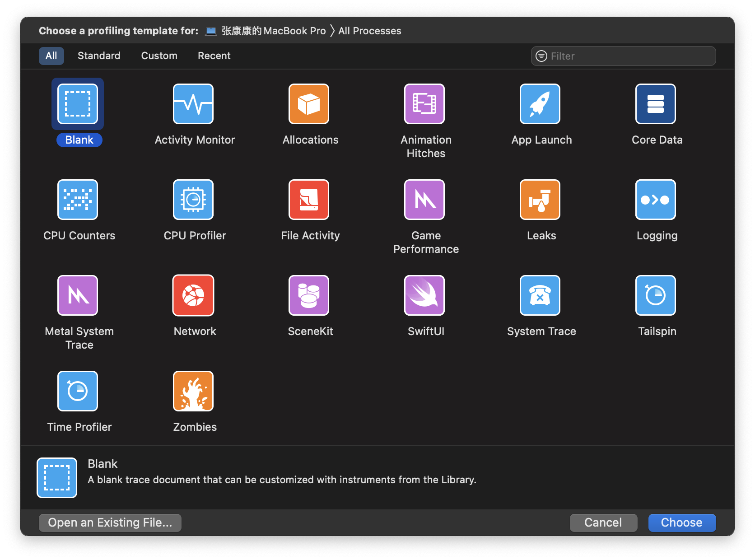
Task: Pick the Network template icon
Action: pyautogui.click(x=193, y=295)
